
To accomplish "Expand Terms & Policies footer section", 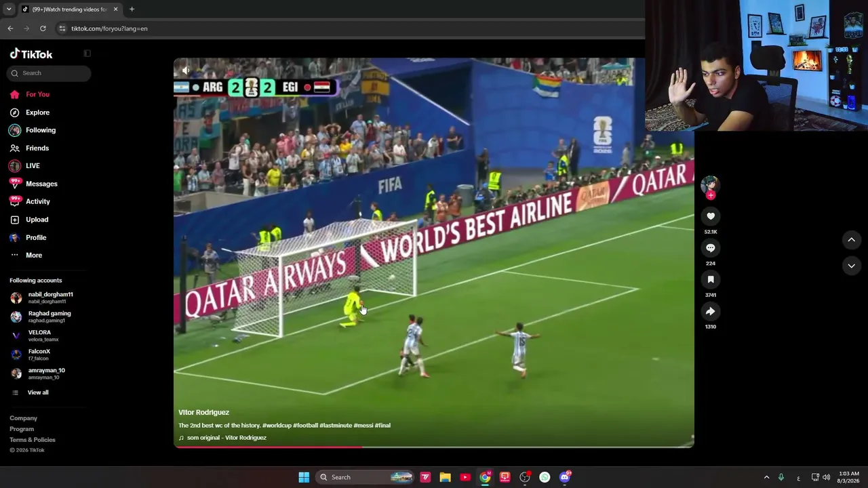I will [33, 440].
